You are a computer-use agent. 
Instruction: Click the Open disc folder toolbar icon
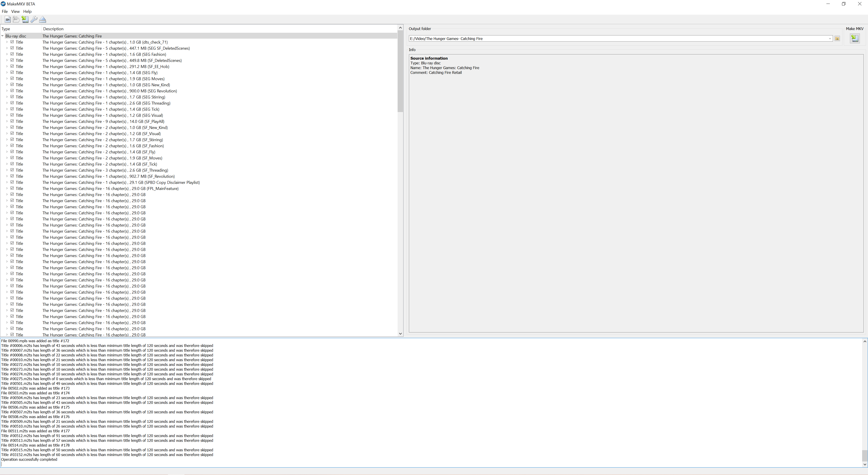[x=16, y=19]
